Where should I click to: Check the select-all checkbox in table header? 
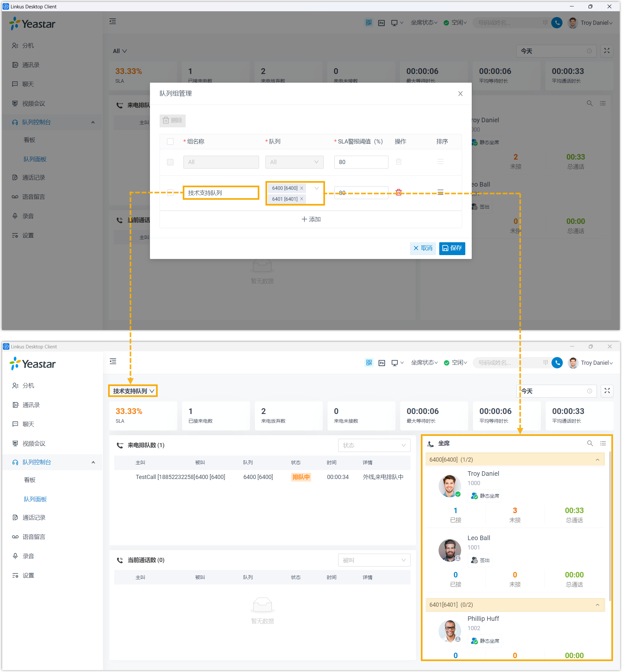click(170, 141)
